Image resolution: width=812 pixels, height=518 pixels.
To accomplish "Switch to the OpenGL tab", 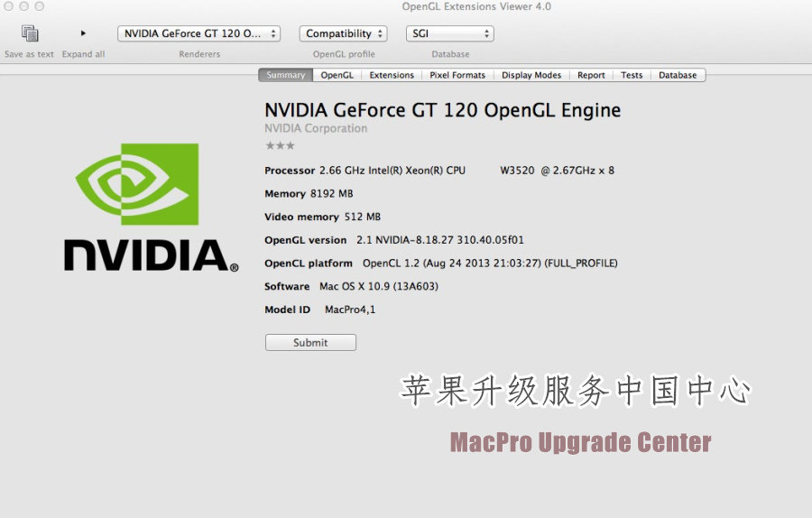I will click(x=337, y=75).
